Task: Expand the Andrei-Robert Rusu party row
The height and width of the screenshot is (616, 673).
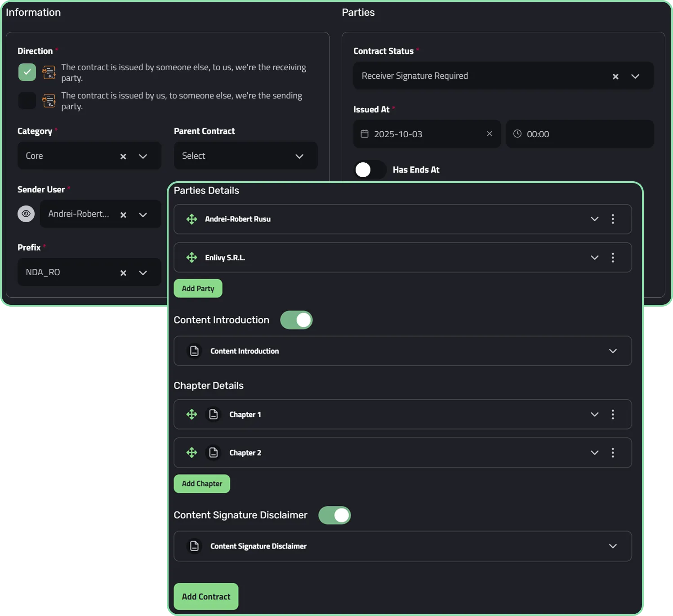Action: click(595, 219)
